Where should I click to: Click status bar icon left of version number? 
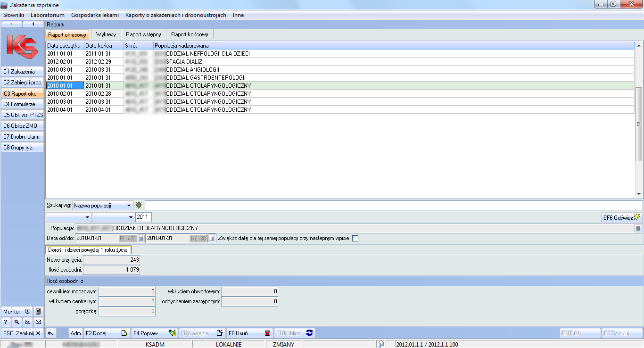point(380,344)
